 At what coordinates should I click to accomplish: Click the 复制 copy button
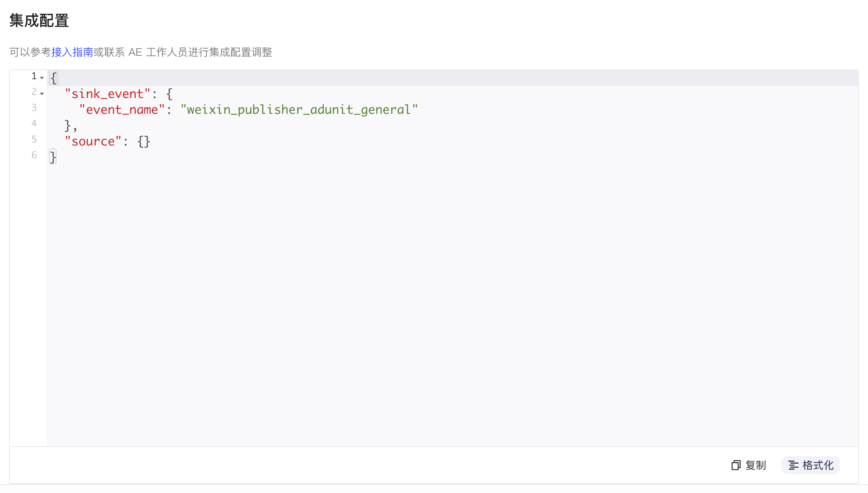tap(749, 465)
